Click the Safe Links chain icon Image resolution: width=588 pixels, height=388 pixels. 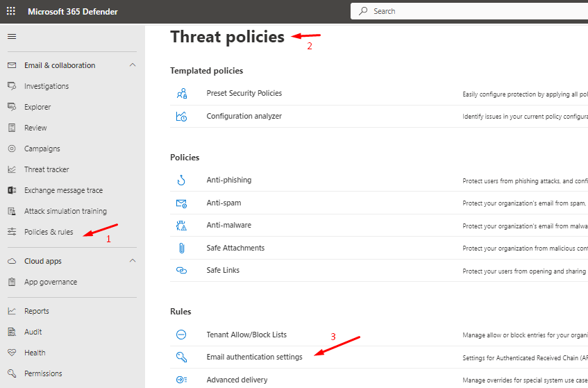[181, 271]
